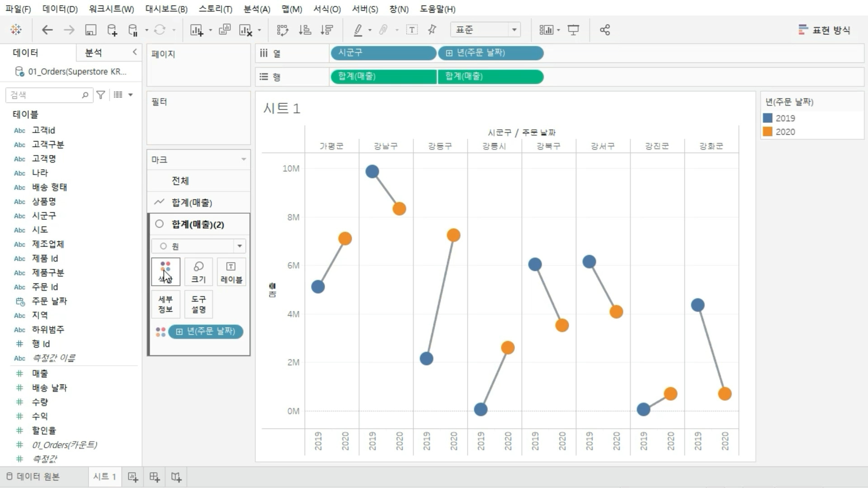Open the 표준 fit dropdown
Viewport: 868px width, 488px height.
point(514,30)
